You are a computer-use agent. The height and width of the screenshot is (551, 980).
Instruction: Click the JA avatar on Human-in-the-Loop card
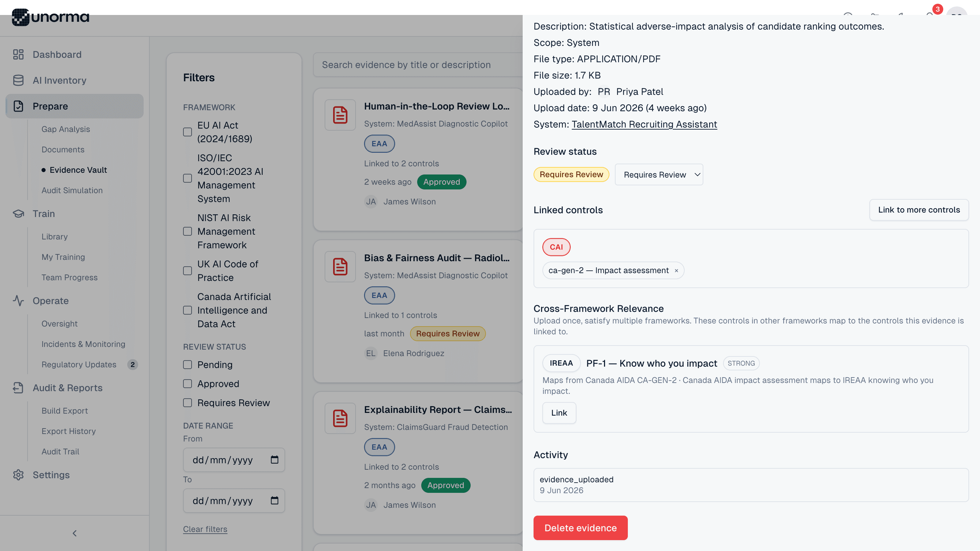coord(371,202)
